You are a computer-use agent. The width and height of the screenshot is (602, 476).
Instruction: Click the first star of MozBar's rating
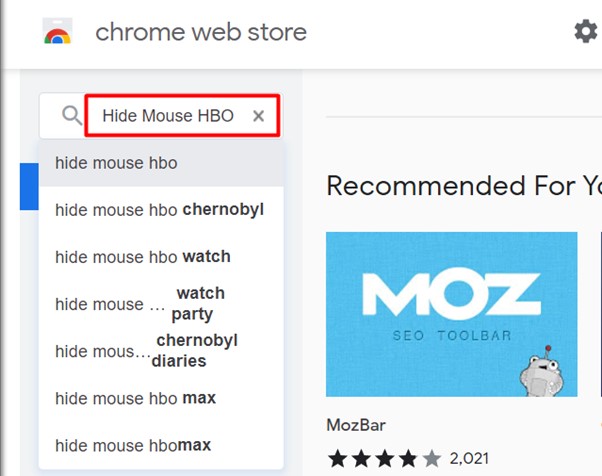click(x=336, y=459)
